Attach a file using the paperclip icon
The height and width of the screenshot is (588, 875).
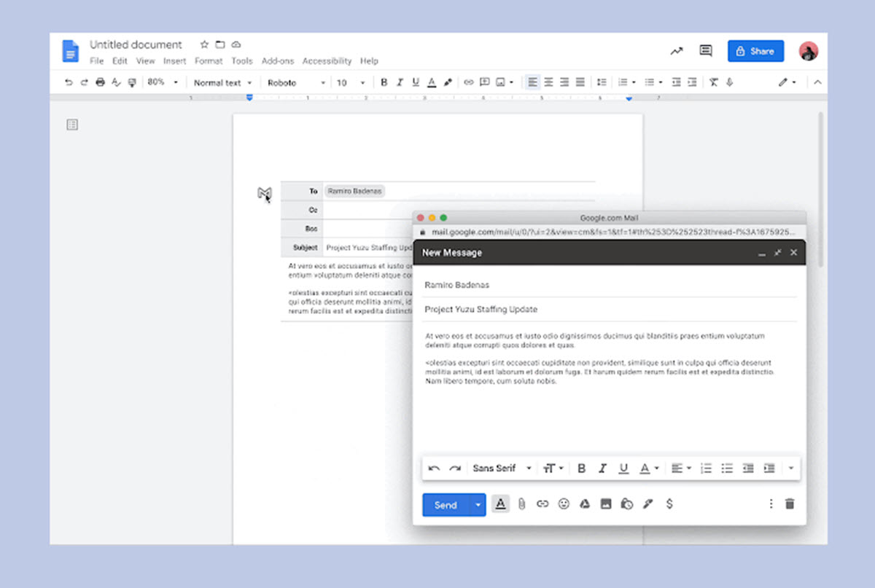click(x=521, y=503)
